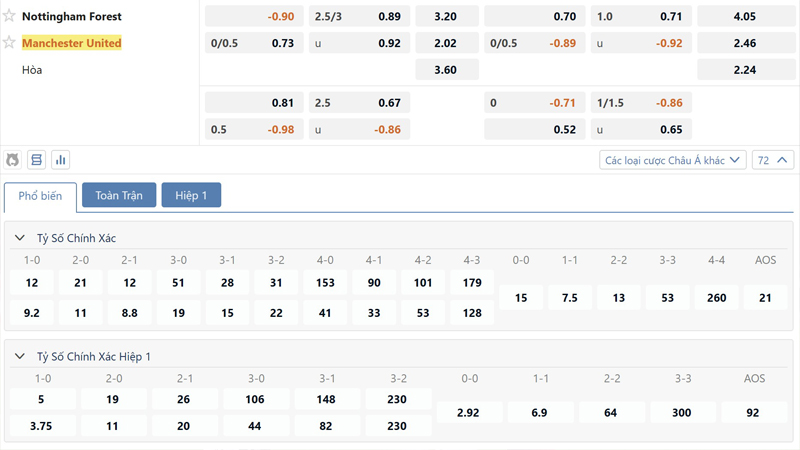Image resolution: width=800 pixels, height=450 pixels.
Task: Collapse 'Tỷ Số Chính Xác Hiệp 1' section
Action: tap(19, 356)
